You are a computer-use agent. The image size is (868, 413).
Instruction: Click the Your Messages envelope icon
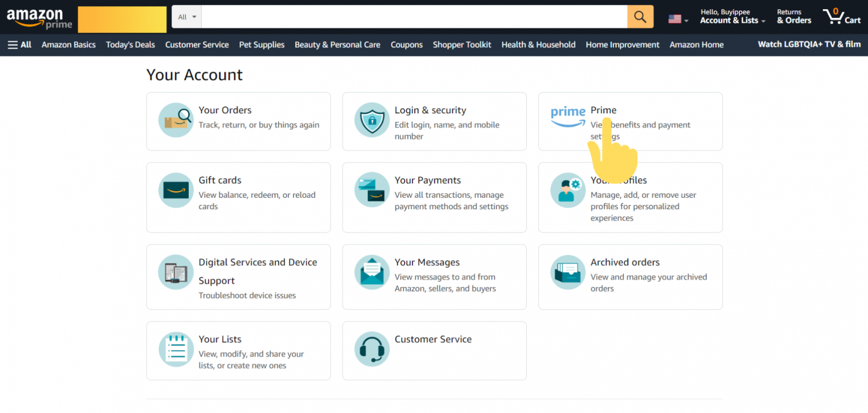click(372, 272)
